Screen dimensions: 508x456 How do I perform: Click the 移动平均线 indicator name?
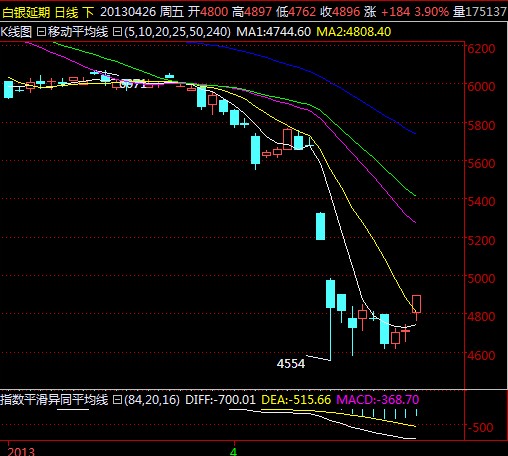78,32
